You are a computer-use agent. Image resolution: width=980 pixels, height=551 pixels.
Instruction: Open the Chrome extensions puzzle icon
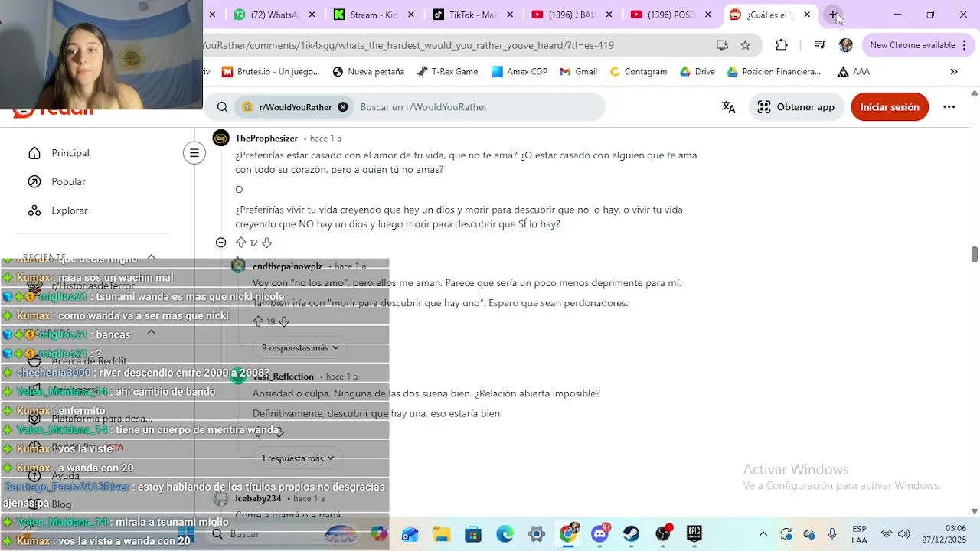(x=782, y=45)
